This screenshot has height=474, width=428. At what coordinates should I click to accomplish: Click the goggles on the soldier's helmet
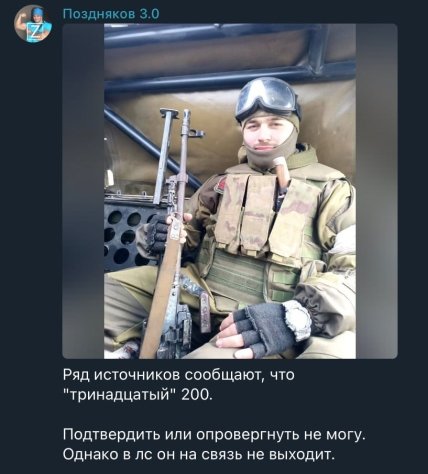coord(266,97)
